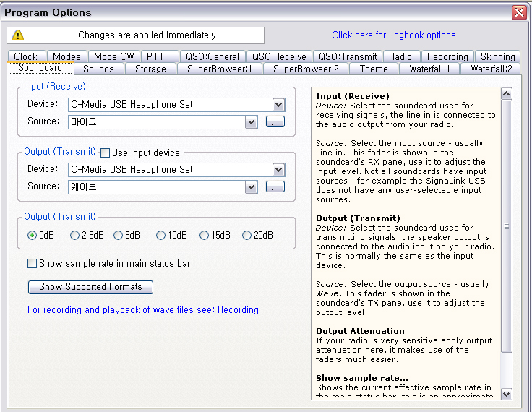Open the Logbook options link
Image resolution: width=532 pixels, height=412 pixels.
[393, 35]
